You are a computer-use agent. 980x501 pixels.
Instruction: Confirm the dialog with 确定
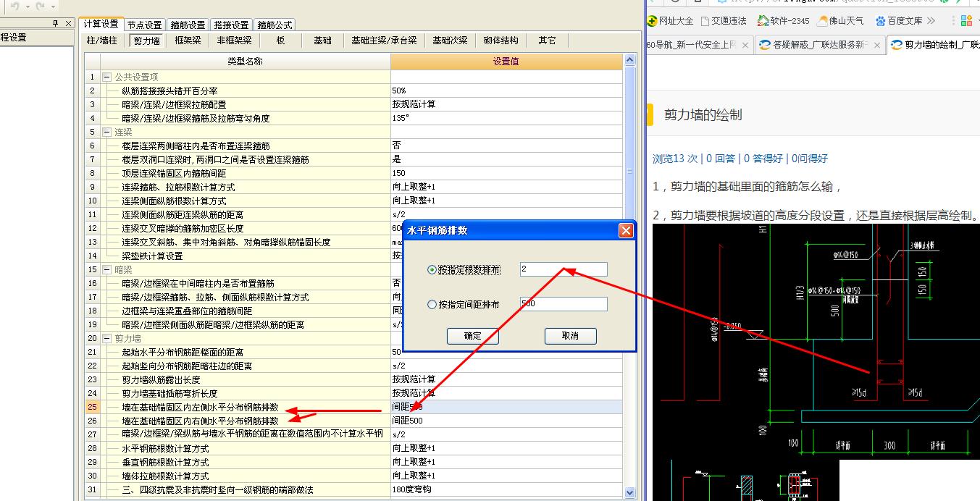click(472, 336)
